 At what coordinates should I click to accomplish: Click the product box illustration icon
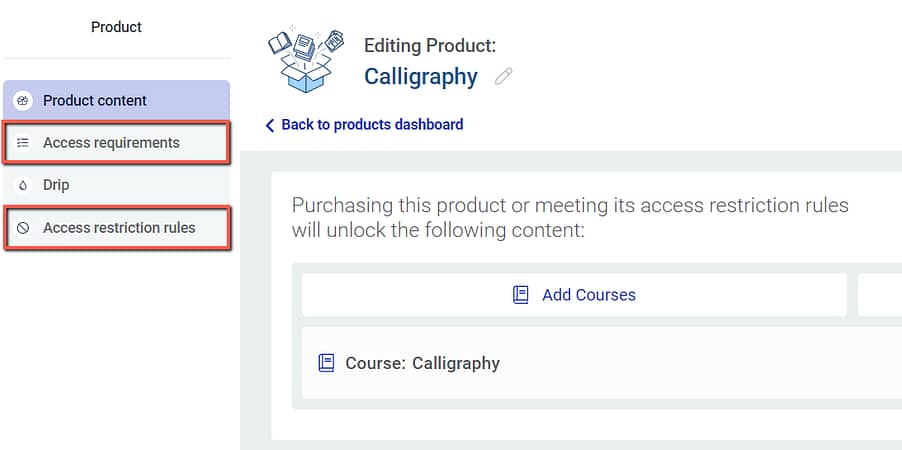coord(307,59)
